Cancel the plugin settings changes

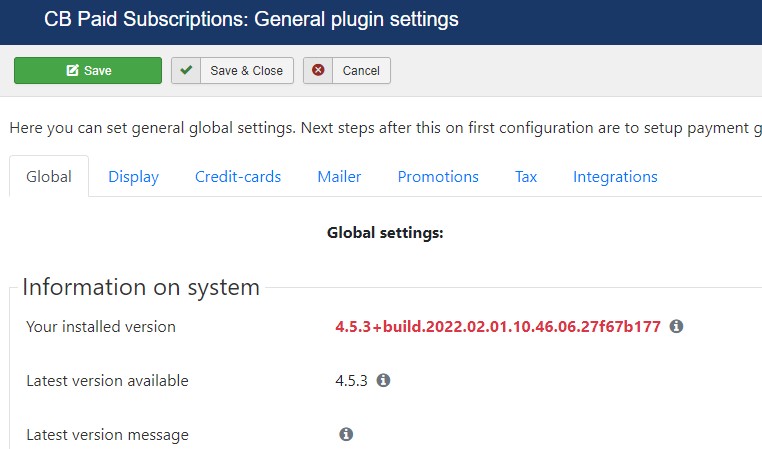[361, 71]
